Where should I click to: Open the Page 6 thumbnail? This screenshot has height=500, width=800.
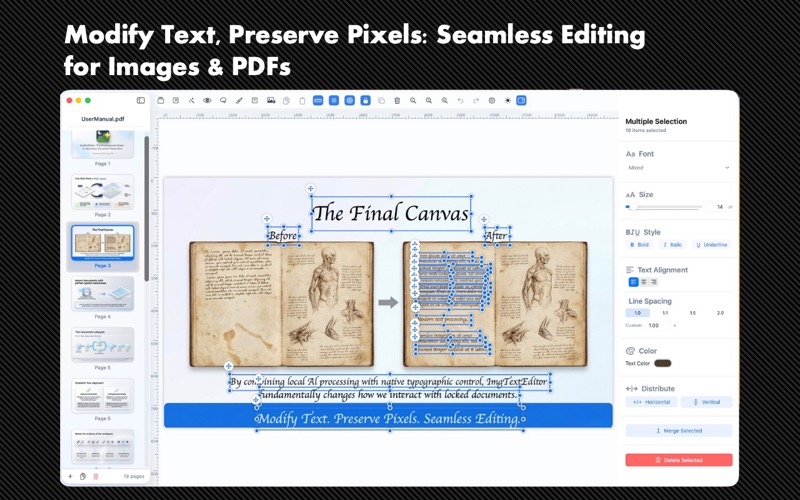[103, 395]
